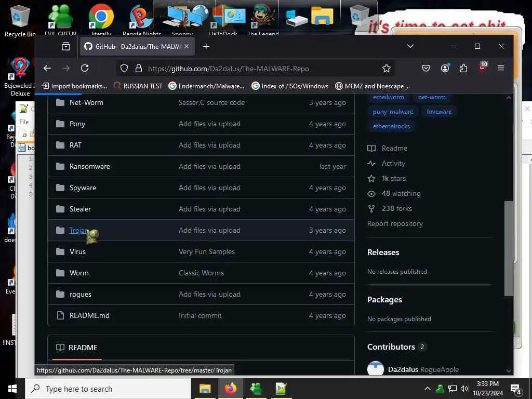Open the Firefox View tab manager icon
This screenshot has width=532, height=399.
point(66,46)
